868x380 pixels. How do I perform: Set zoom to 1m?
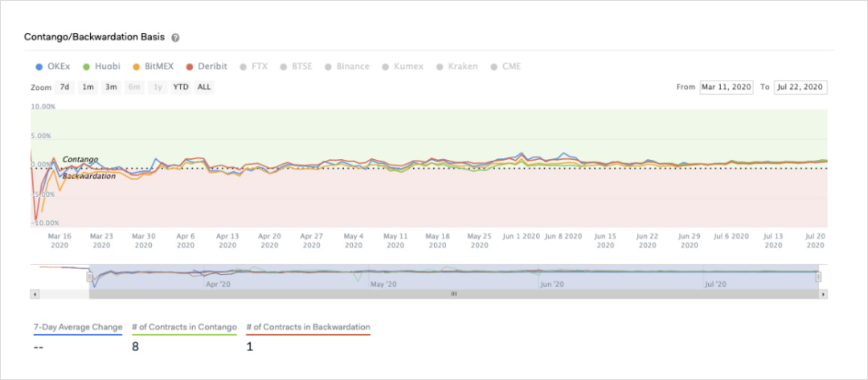pyautogui.click(x=88, y=87)
